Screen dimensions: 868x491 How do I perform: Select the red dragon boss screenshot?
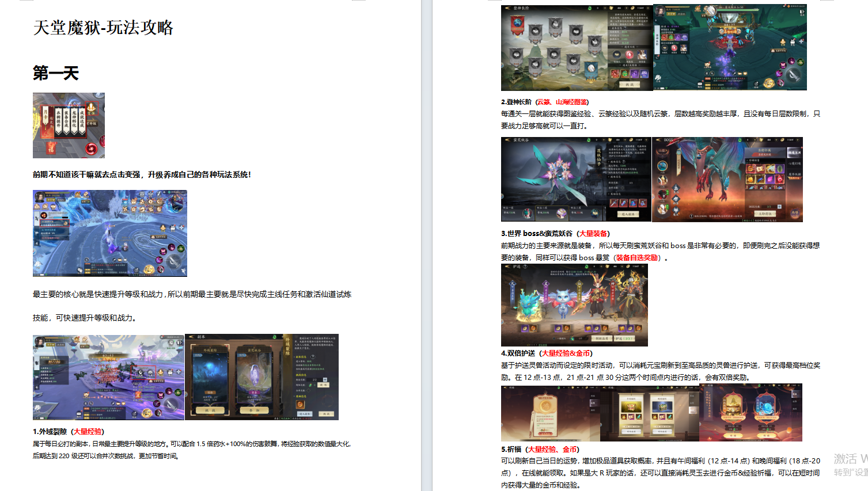(727, 179)
